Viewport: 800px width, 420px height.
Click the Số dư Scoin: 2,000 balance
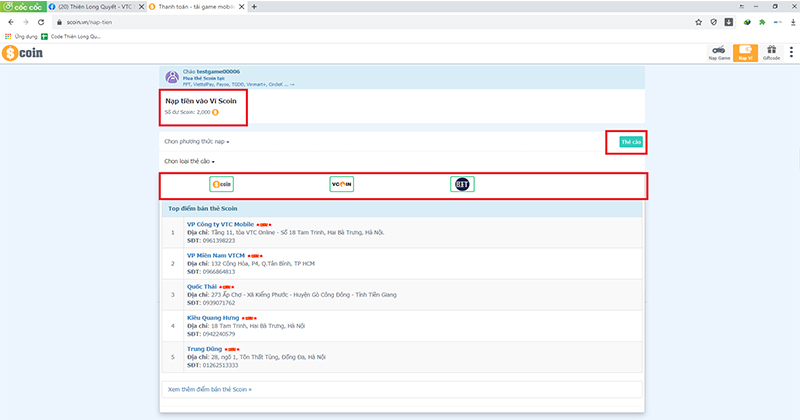(x=192, y=112)
